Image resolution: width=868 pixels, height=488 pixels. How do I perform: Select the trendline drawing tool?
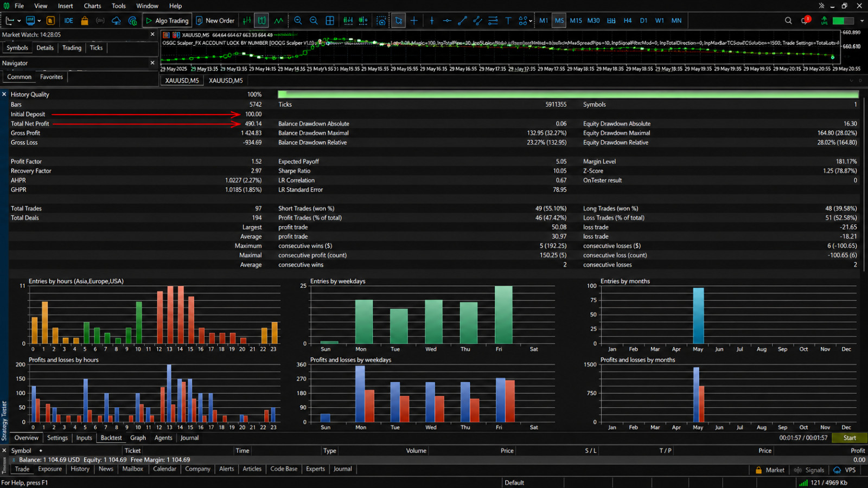(462, 21)
